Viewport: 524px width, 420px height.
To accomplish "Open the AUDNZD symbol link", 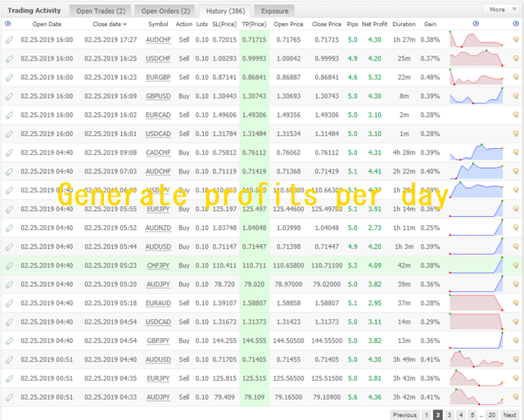I will click(x=158, y=228).
